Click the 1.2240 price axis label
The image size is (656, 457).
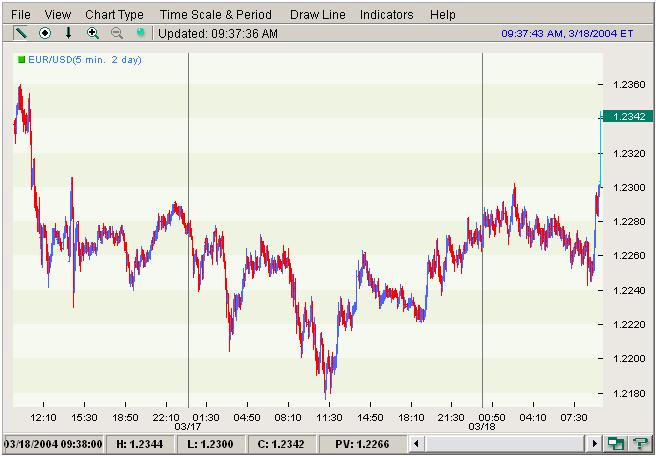pos(629,290)
